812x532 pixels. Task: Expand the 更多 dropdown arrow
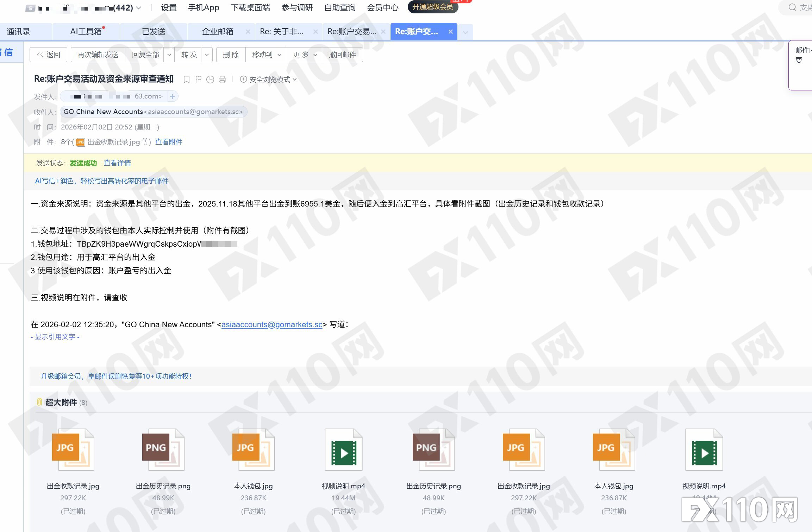point(316,55)
